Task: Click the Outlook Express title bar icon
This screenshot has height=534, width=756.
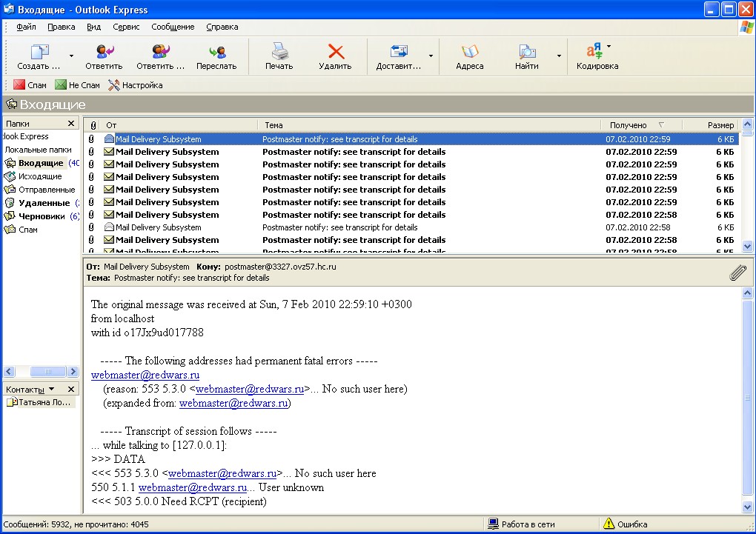Action: pos(8,9)
